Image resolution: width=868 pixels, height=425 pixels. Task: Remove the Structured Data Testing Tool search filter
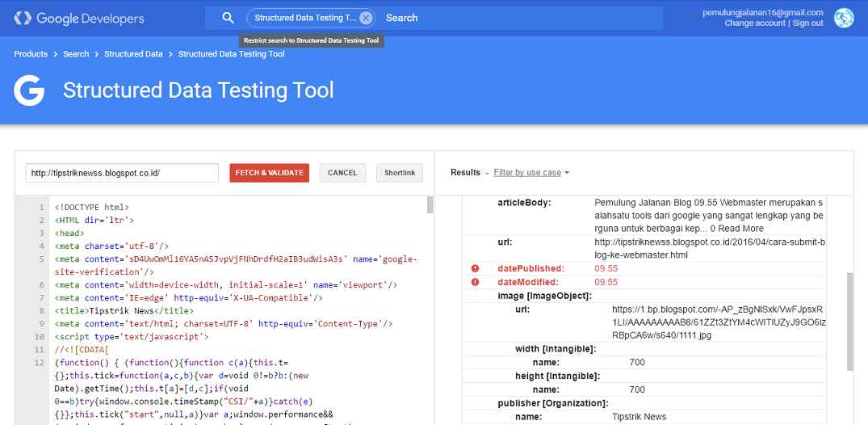(x=366, y=18)
